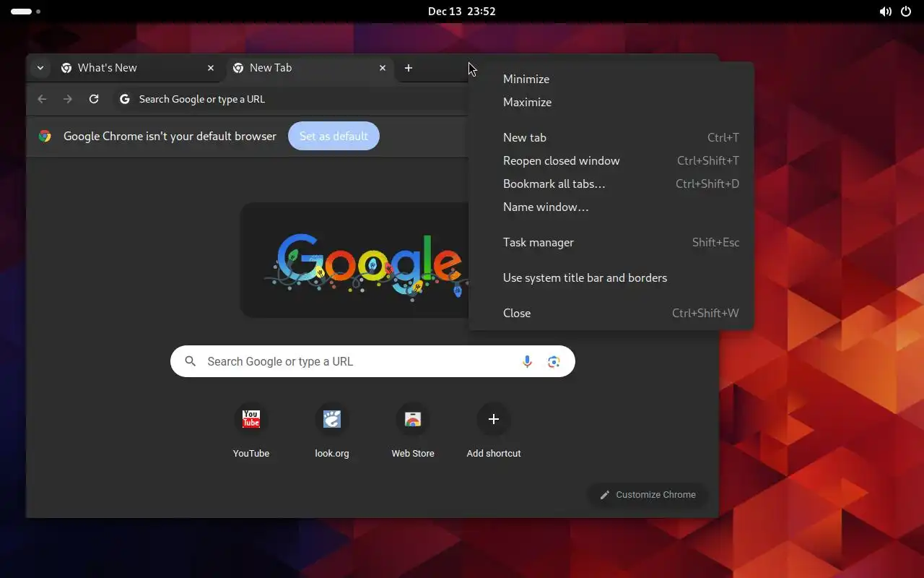The image size is (924, 578).
Task: Close the What's New tab
Action: click(x=211, y=68)
